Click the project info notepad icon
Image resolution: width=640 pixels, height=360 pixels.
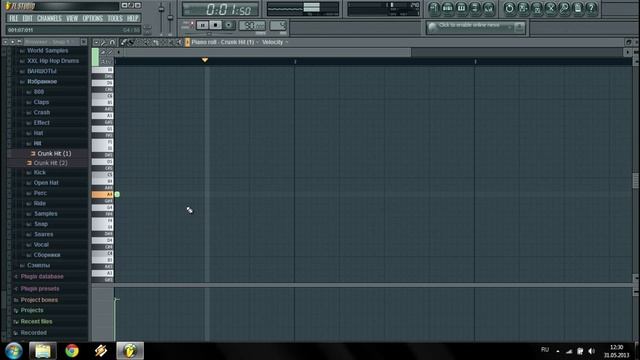tap(578, 9)
